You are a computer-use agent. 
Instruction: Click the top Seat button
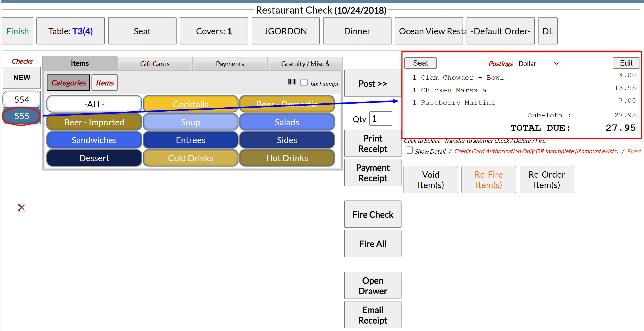pos(142,31)
